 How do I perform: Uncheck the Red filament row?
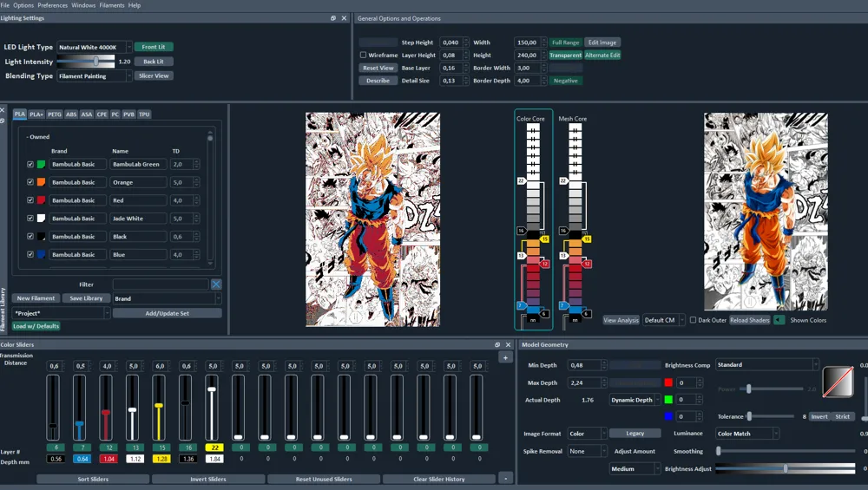pos(30,200)
